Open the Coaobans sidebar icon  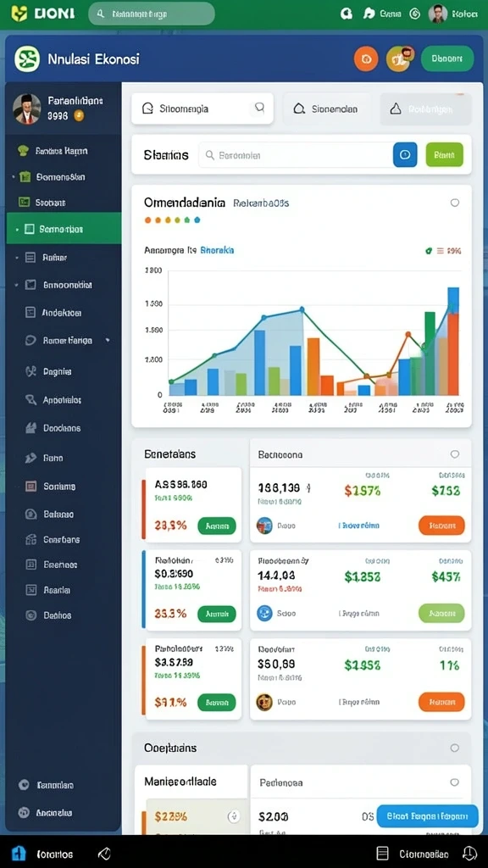point(31,539)
